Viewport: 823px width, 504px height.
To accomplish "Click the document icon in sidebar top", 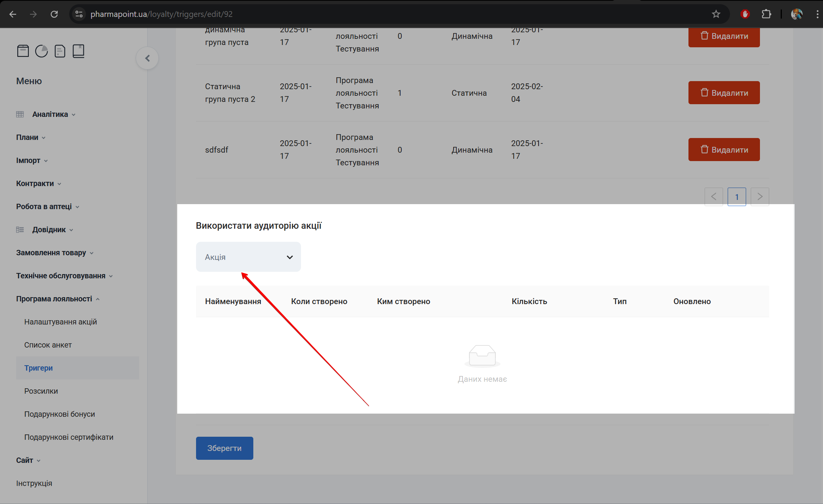I will [60, 51].
